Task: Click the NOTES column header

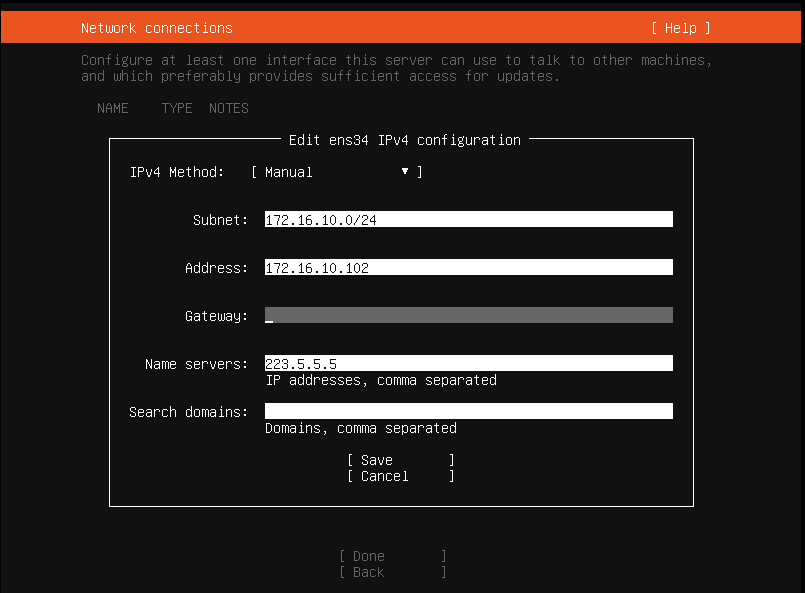Action: (228, 108)
